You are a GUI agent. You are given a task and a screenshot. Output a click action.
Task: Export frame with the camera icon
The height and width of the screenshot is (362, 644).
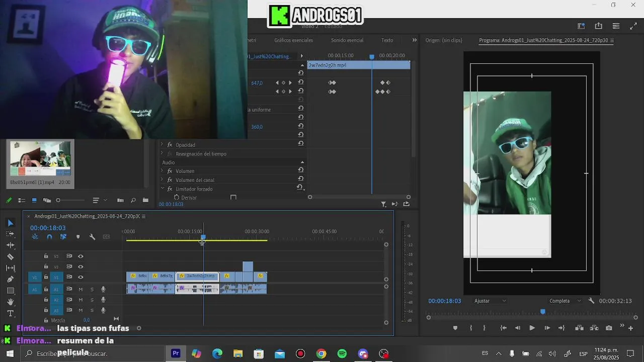pos(609,328)
